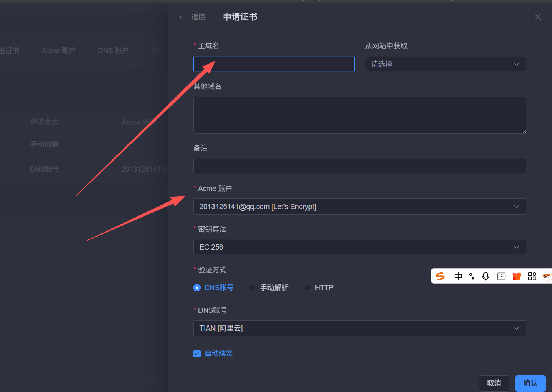Image resolution: width=552 pixels, height=392 pixels.
Task: Uncheck the 自动续签 checkbox
Action: (197, 353)
